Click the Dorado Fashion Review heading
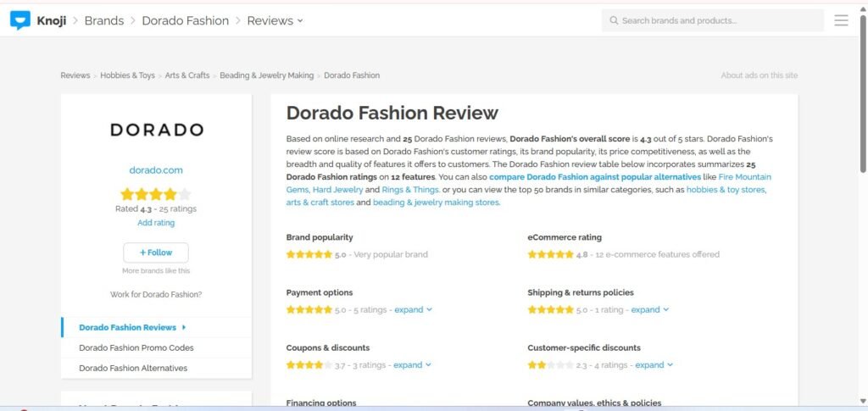The width and height of the screenshot is (868, 411). [x=392, y=113]
